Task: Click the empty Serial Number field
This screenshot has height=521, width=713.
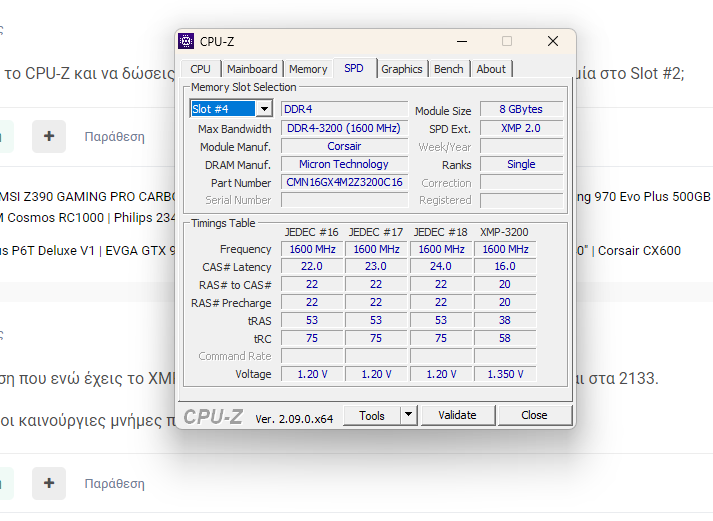Action: coord(344,200)
